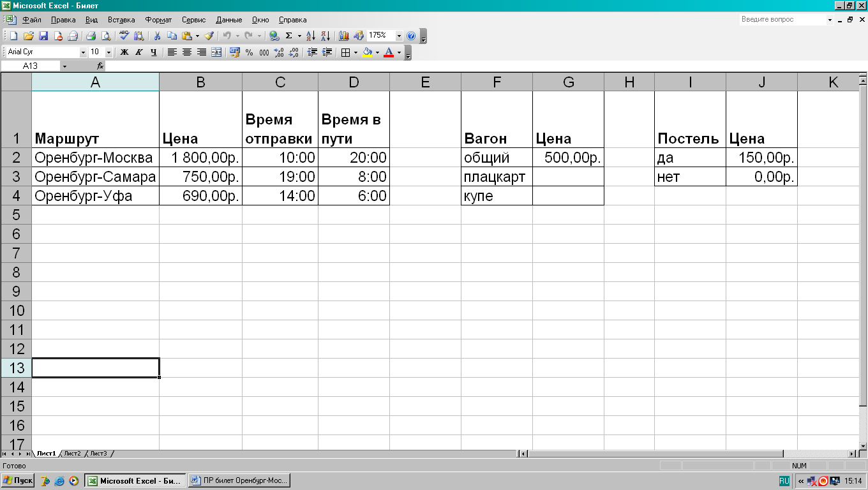Print the sheet with printer icon
Image resolution: width=868 pixels, height=490 pixels.
coord(91,36)
